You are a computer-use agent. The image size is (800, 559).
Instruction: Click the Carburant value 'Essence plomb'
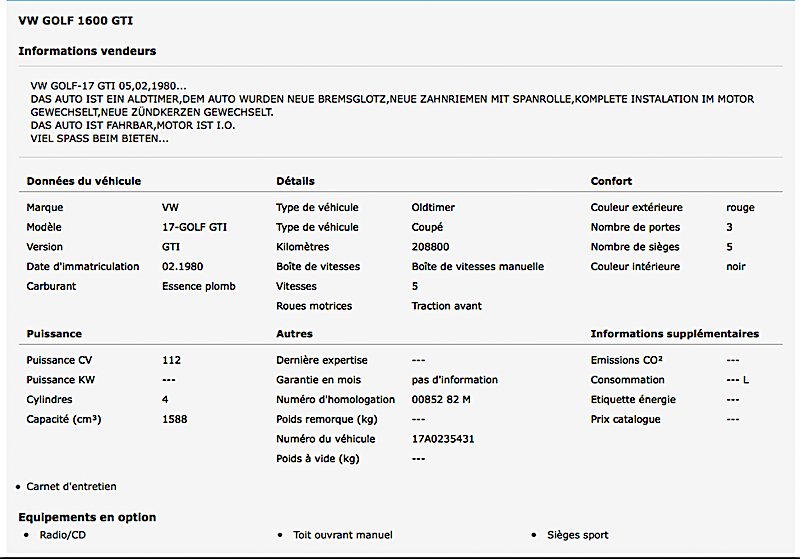(x=199, y=287)
